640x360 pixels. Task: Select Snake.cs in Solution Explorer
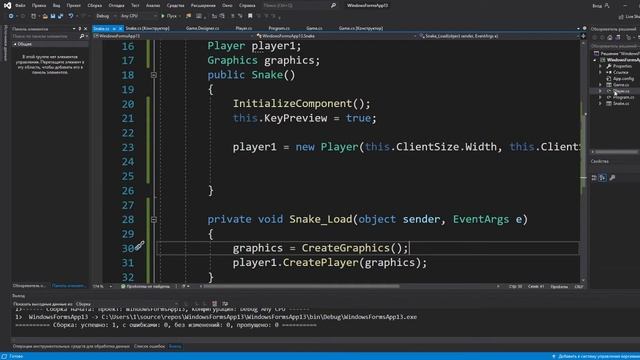pyautogui.click(x=620, y=103)
